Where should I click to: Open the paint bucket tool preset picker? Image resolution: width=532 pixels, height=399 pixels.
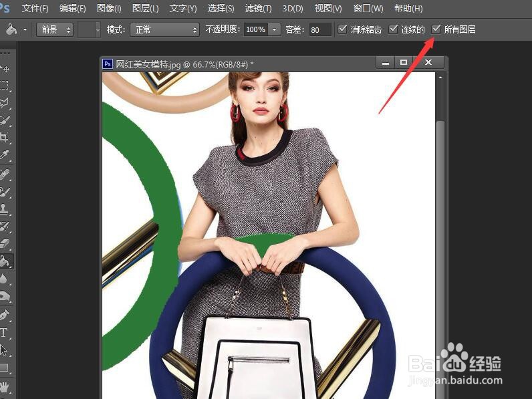(25, 29)
